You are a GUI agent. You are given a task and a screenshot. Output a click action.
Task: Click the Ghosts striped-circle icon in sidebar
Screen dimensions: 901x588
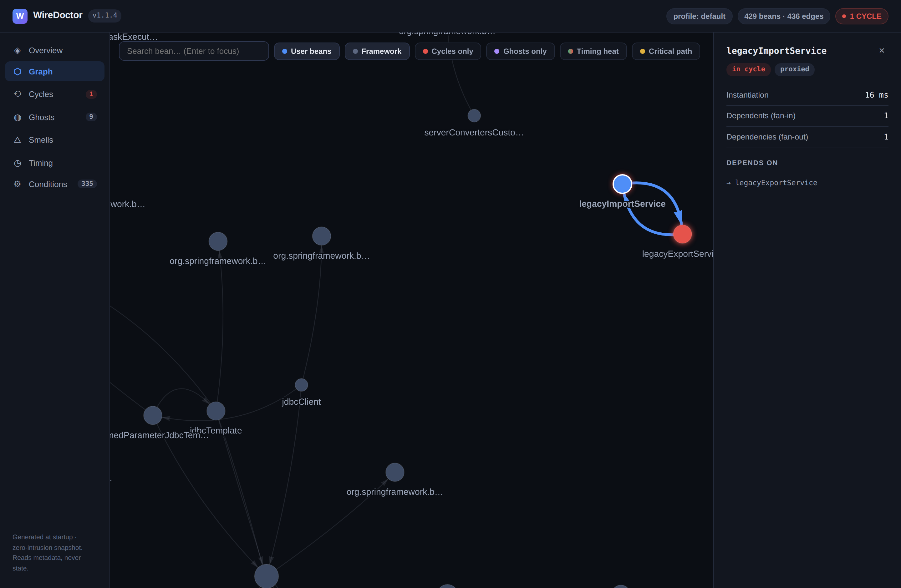[x=18, y=117]
